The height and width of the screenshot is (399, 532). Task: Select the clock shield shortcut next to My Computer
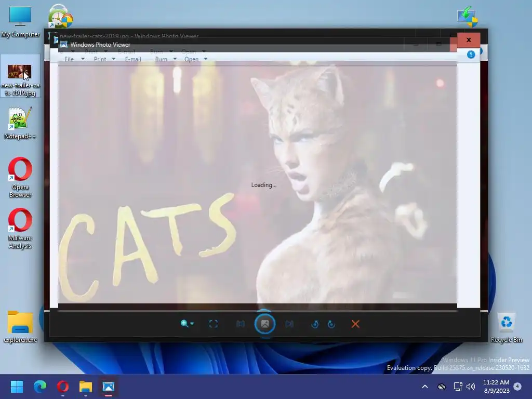click(x=60, y=16)
